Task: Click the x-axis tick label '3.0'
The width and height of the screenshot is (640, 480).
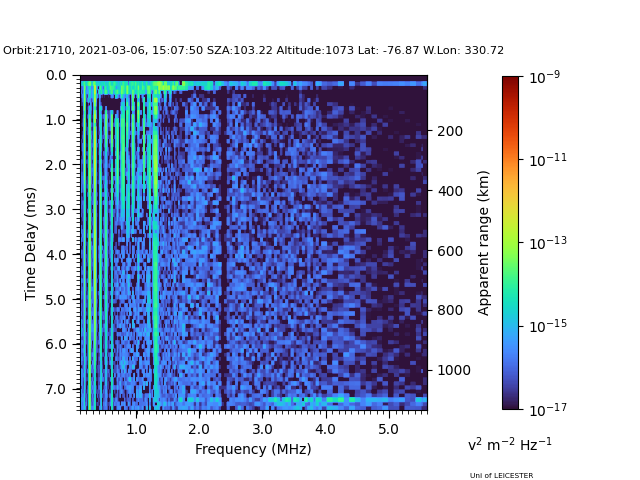Action: pyautogui.click(x=262, y=429)
